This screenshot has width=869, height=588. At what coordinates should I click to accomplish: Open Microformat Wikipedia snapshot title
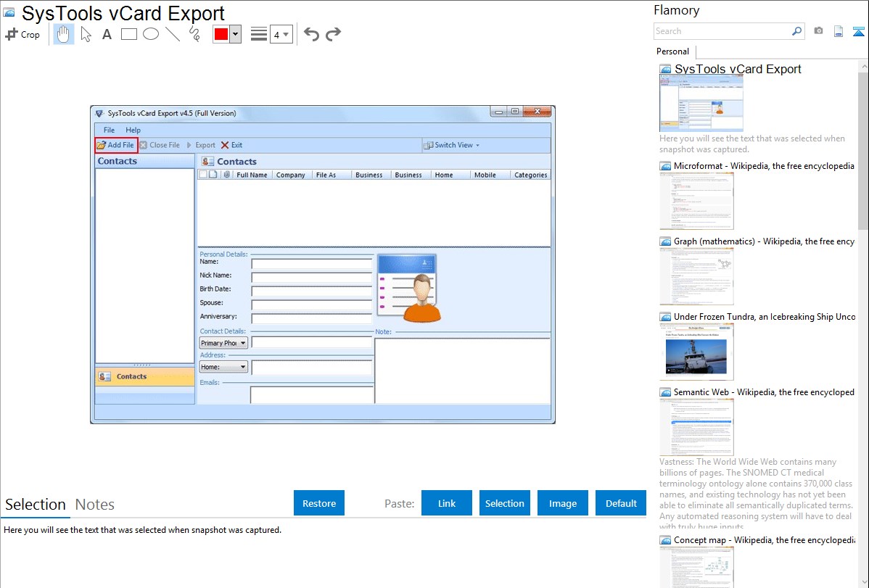(764, 166)
